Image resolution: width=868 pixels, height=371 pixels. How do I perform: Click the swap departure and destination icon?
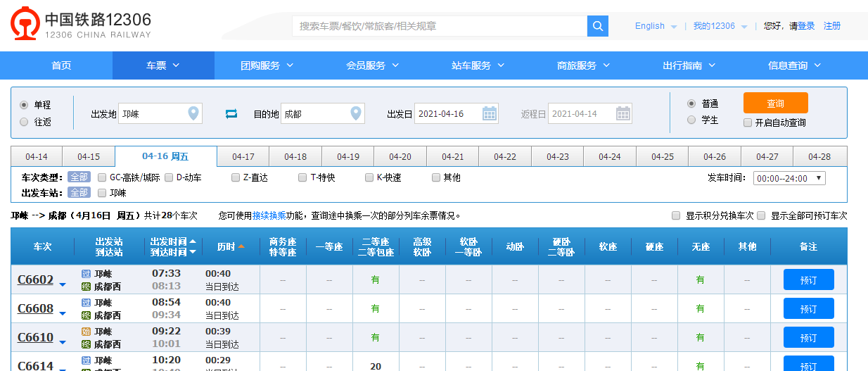pos(231,113)
